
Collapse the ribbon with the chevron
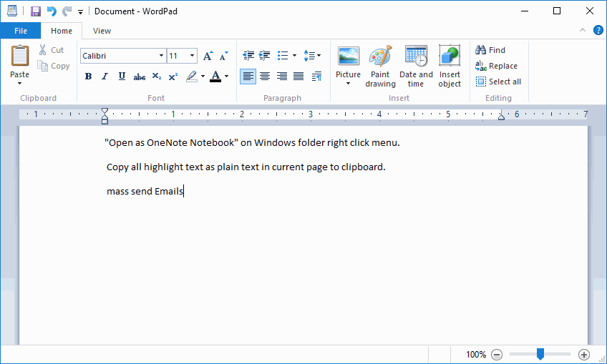click(x=582, y=30)
